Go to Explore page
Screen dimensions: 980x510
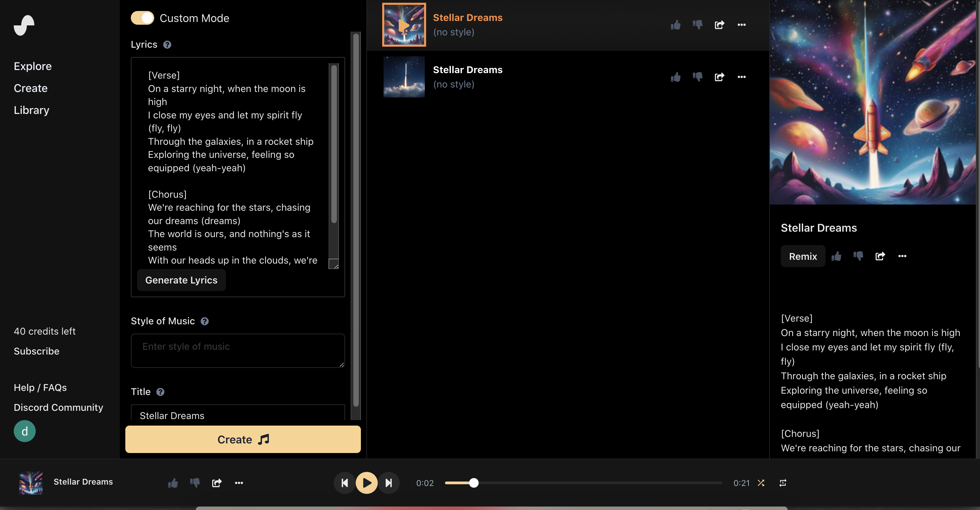tap(33, 66)
